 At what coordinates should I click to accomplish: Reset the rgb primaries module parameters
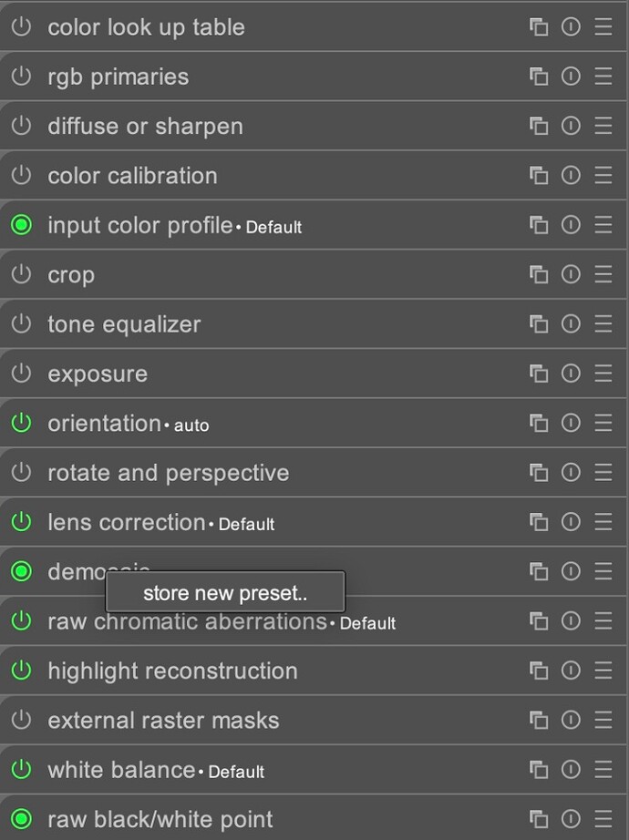(571, 77)
